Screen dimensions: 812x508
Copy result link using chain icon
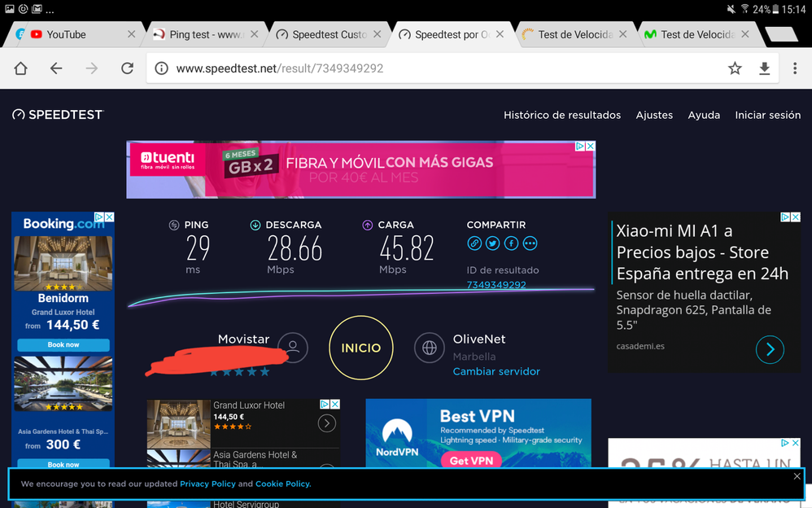point(474,243)
